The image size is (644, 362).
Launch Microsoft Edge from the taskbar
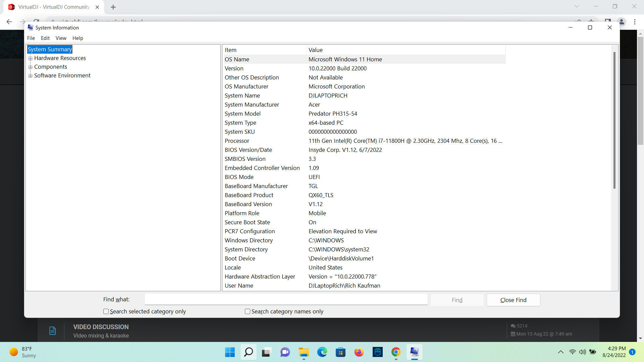pos(322,352)
